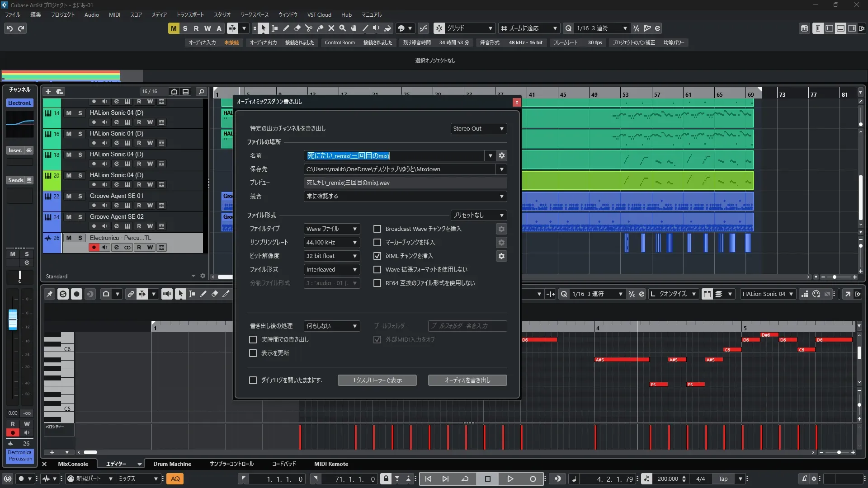868x488 pixels.
Task: Click the エクスプローラーで表示 button
Action: 377,380
